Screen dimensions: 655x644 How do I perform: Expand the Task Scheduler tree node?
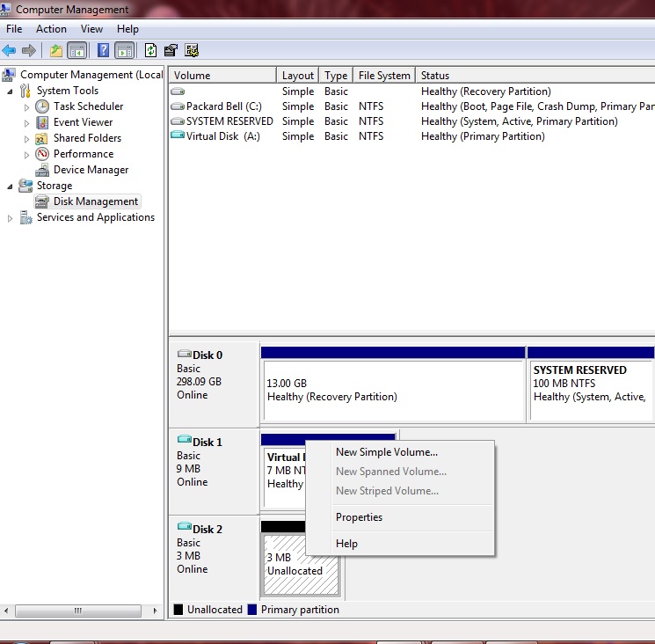click(x=27, y=107)
